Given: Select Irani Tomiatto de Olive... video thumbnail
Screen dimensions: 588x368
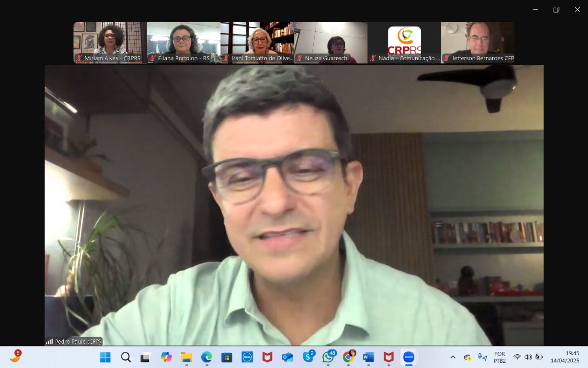Looking at the screenshot, I should [257, 43].
